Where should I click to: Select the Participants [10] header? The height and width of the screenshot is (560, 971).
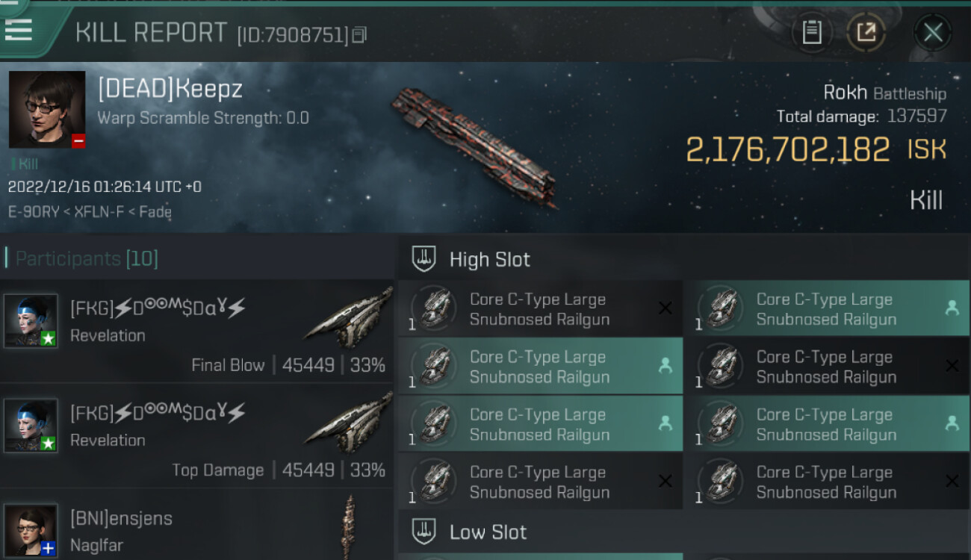[87, 258]
